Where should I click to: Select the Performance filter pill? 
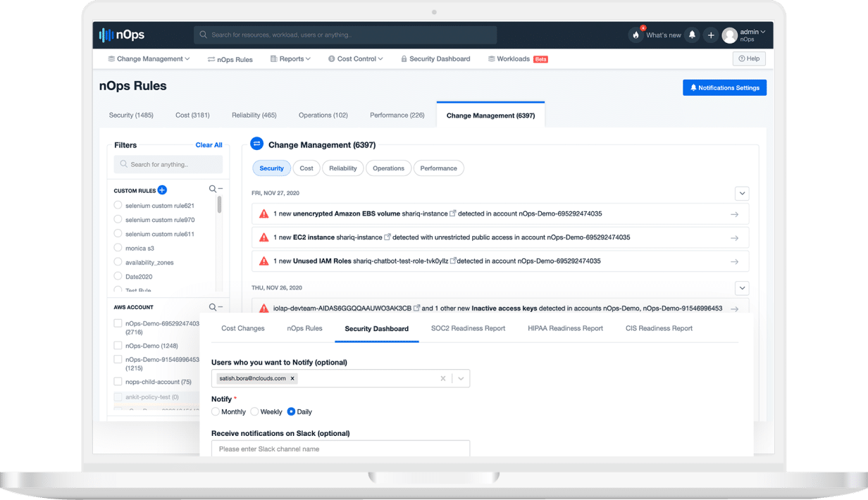[x=439, y=168]
